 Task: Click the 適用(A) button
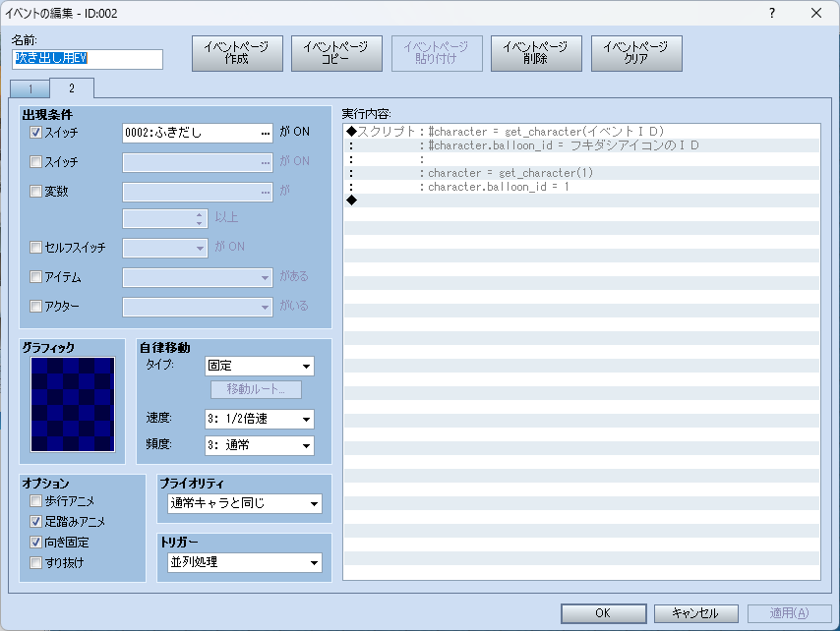[x=789, y=613]
